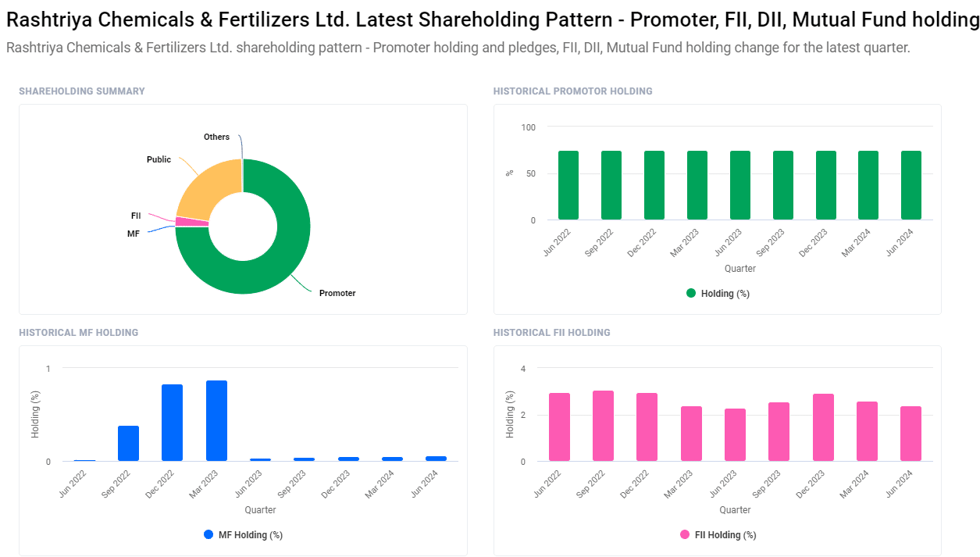
Task: Select Sep 2022 bar in FII holding chart
Action: coord(604,426)
